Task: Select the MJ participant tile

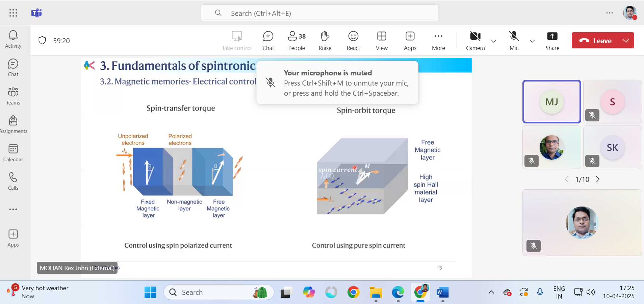Action: click(x=551, y=101)
